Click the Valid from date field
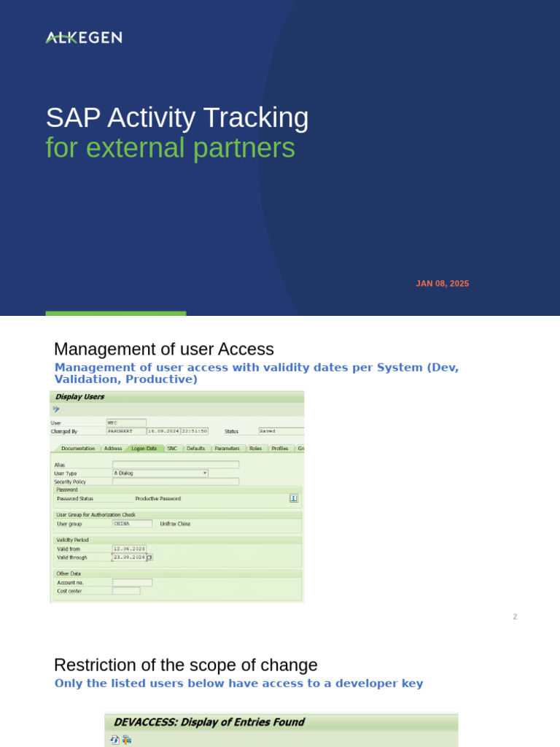Viewport: 560px width, 747px height. 129,549
